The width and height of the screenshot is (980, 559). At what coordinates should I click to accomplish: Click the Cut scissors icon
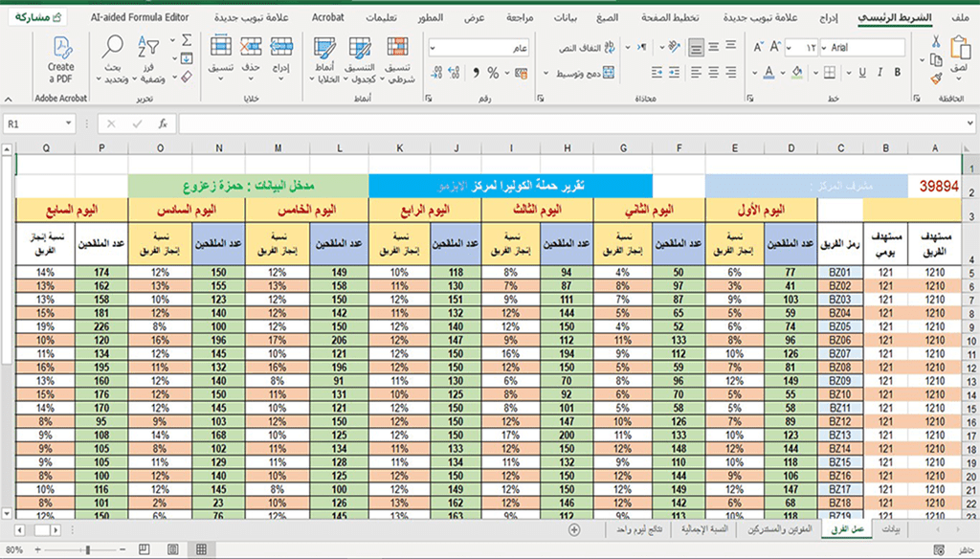[936, 41]
